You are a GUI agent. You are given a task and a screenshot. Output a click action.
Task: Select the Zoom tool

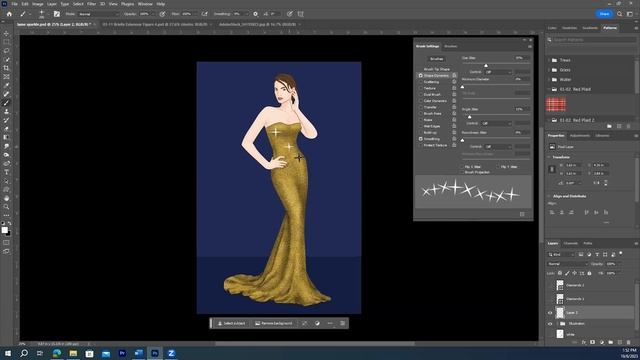tap(6, 207)
